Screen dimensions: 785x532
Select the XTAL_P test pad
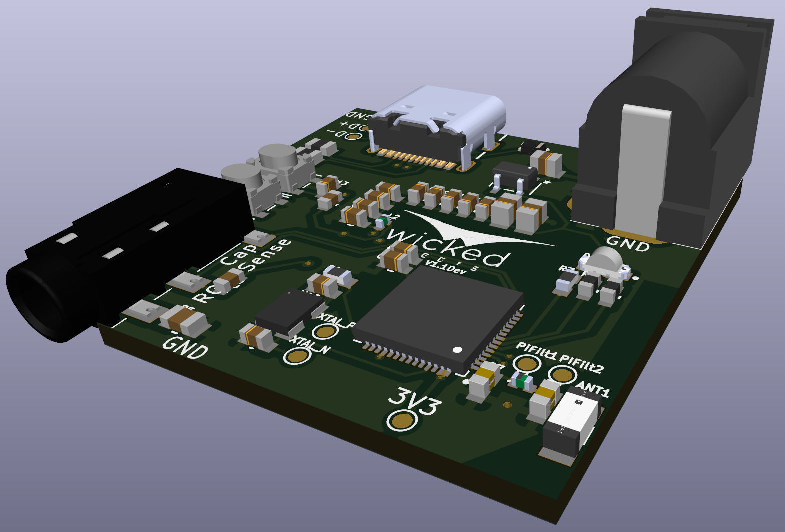pos(325,331)
